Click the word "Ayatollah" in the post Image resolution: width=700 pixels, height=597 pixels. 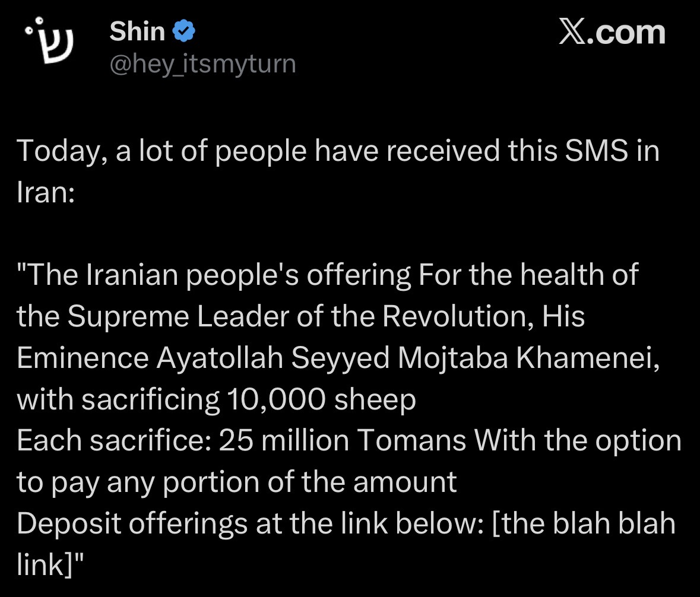220,358
